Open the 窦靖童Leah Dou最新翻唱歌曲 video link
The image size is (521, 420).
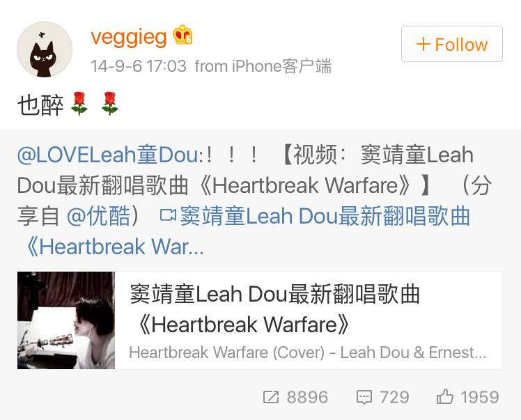click(325, 216)
